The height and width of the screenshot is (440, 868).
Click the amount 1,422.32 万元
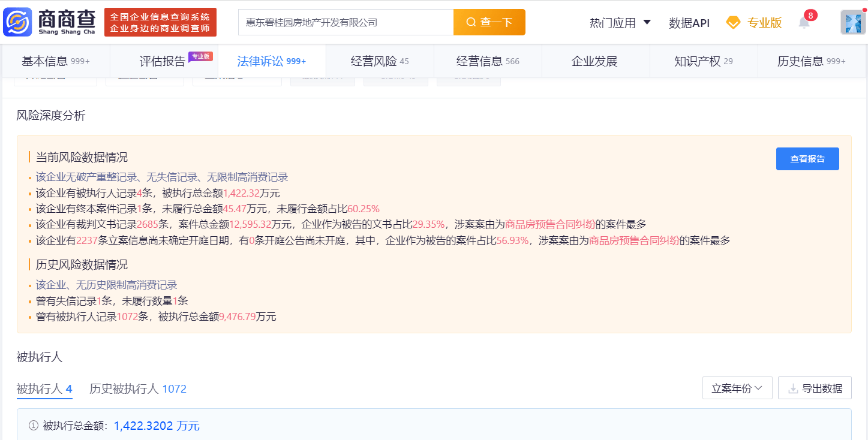coord(251,193)
